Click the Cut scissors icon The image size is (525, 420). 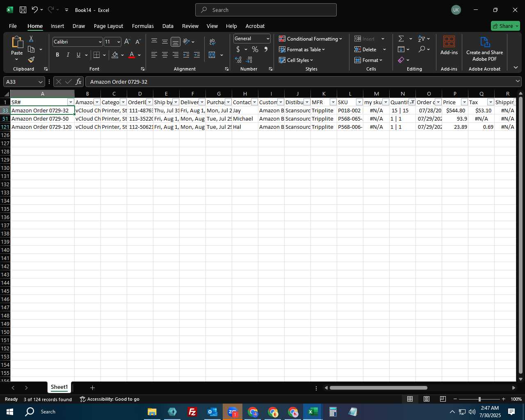[x=31, y=39]
